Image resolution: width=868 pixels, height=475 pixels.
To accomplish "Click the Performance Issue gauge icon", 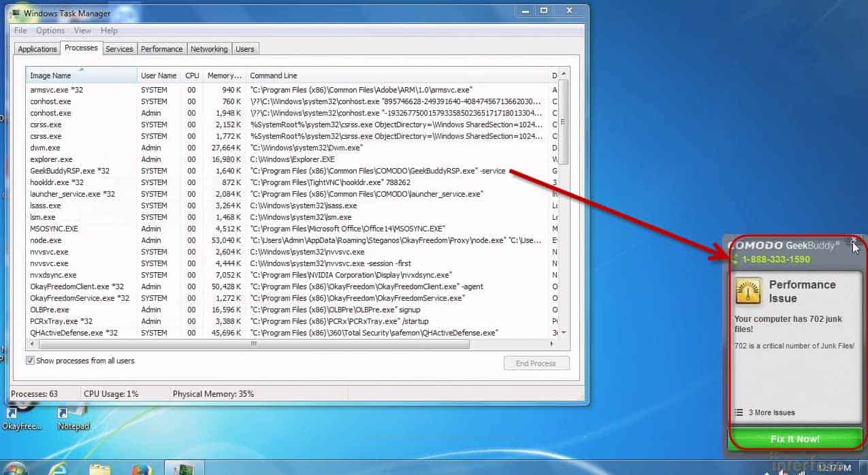I will coord(748,291).
